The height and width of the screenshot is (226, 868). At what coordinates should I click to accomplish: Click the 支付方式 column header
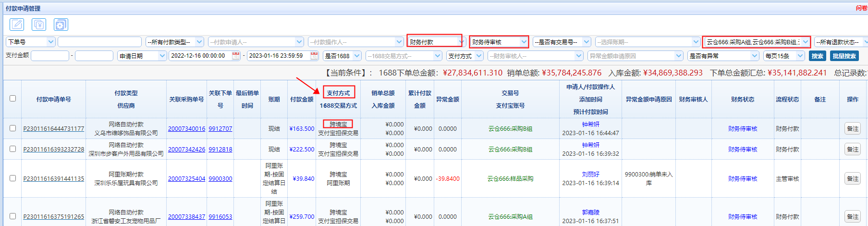[339, 92]
